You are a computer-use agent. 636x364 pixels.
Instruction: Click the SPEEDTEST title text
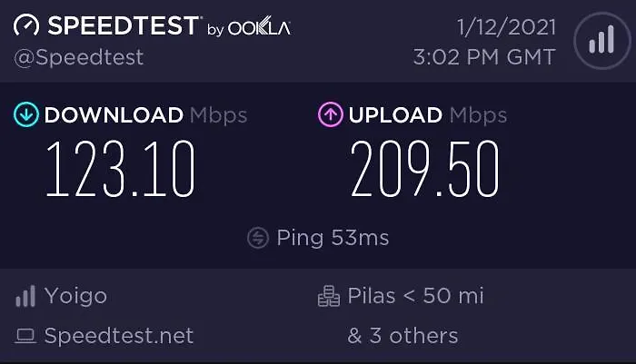click(x=123, y=26)
